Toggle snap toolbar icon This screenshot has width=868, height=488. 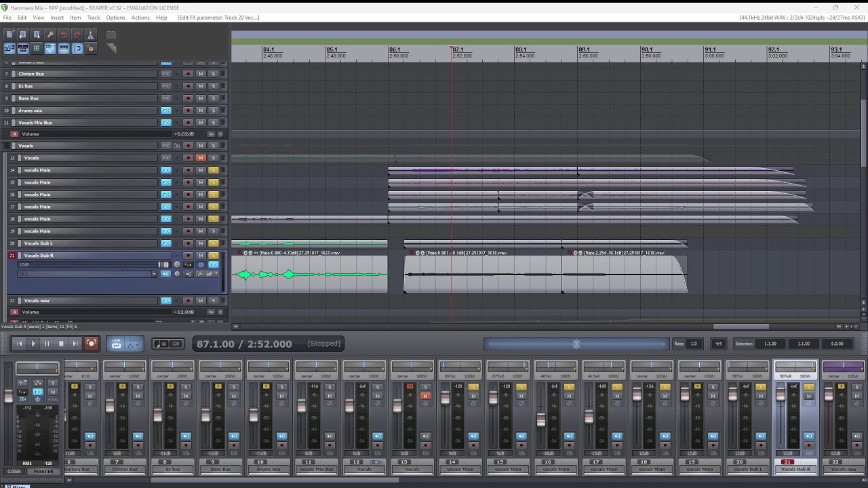(77, 48)
